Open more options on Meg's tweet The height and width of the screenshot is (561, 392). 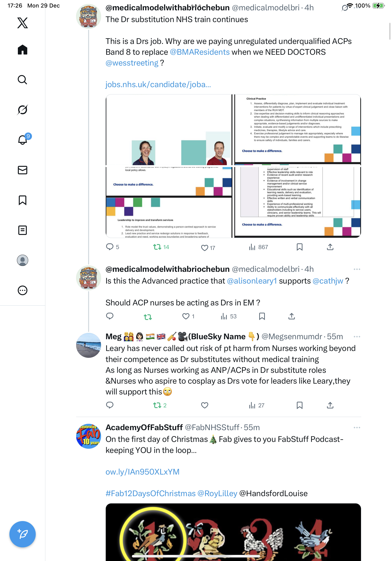coord(357,336)
